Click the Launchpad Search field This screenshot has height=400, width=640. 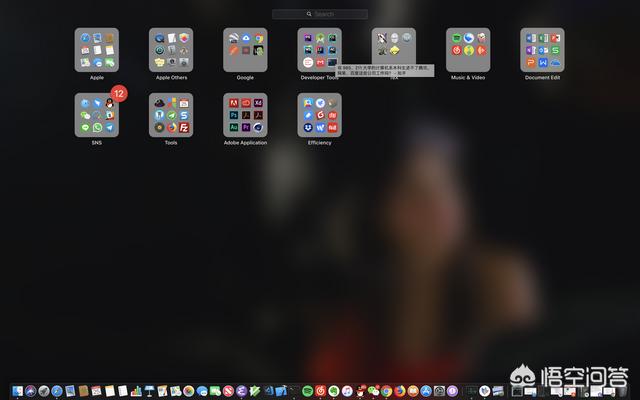coord(320,14)
